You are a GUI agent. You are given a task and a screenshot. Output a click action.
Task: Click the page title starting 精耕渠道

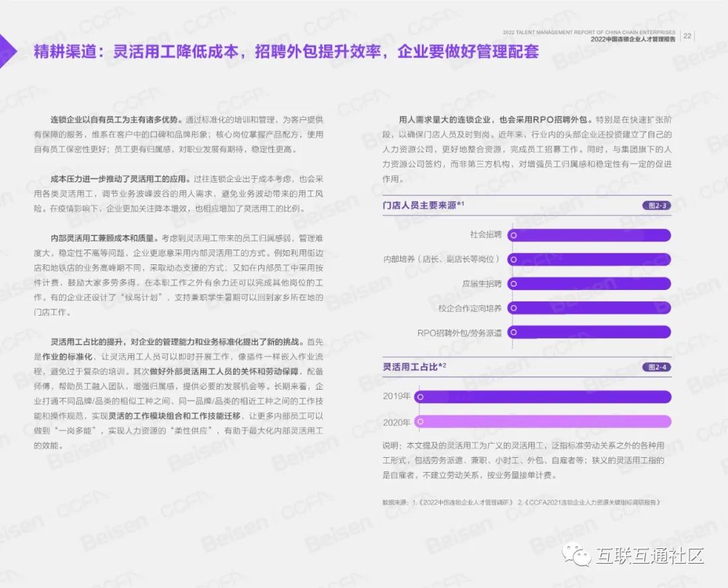pyautogui.click(x=286, y=51)
